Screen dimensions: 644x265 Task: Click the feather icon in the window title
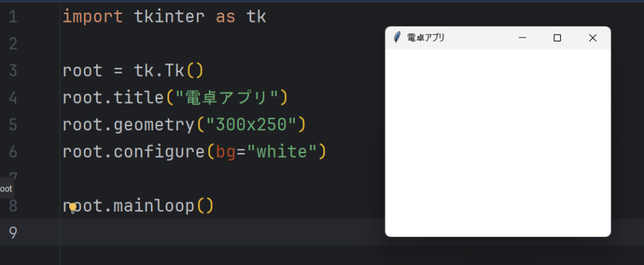point(397,38)
